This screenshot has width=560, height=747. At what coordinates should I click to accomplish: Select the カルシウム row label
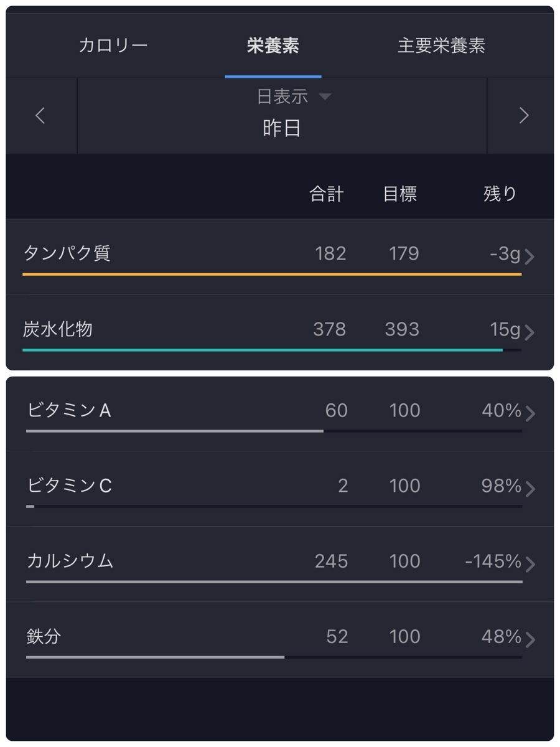click(x=70, y=561)
